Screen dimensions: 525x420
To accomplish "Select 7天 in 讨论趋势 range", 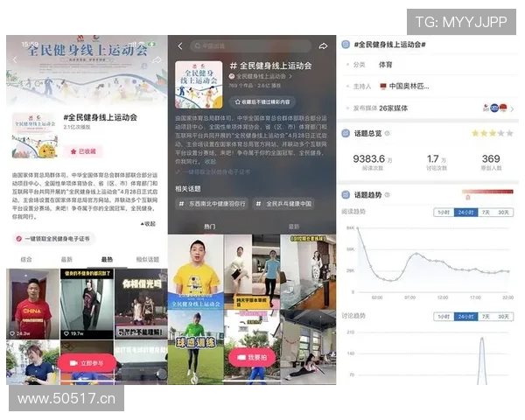I will click(486, 317).
